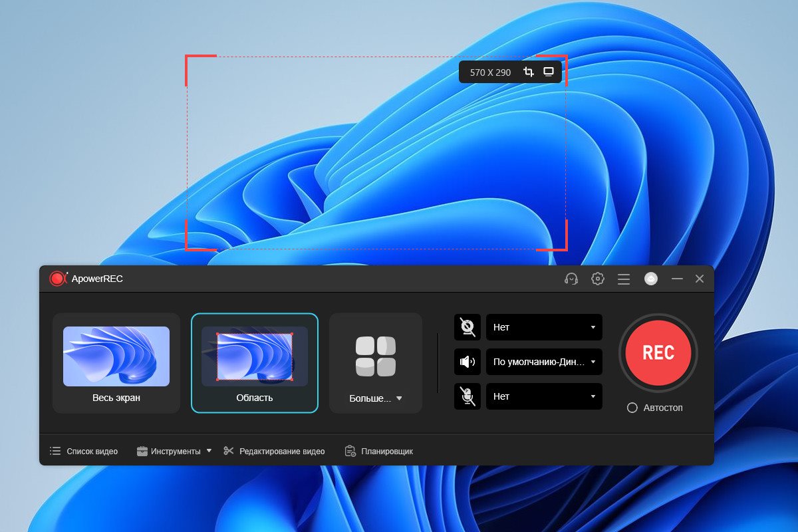Click the full screen monitor icon in size toolbar
The height and width of the screenshot is (532, 798).
(x=549, y=72)
